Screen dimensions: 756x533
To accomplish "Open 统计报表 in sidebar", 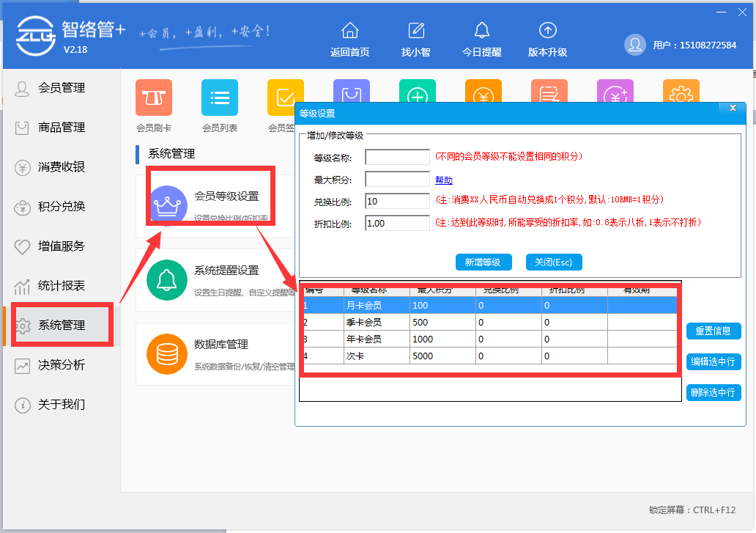I will (x=62, y=285).
